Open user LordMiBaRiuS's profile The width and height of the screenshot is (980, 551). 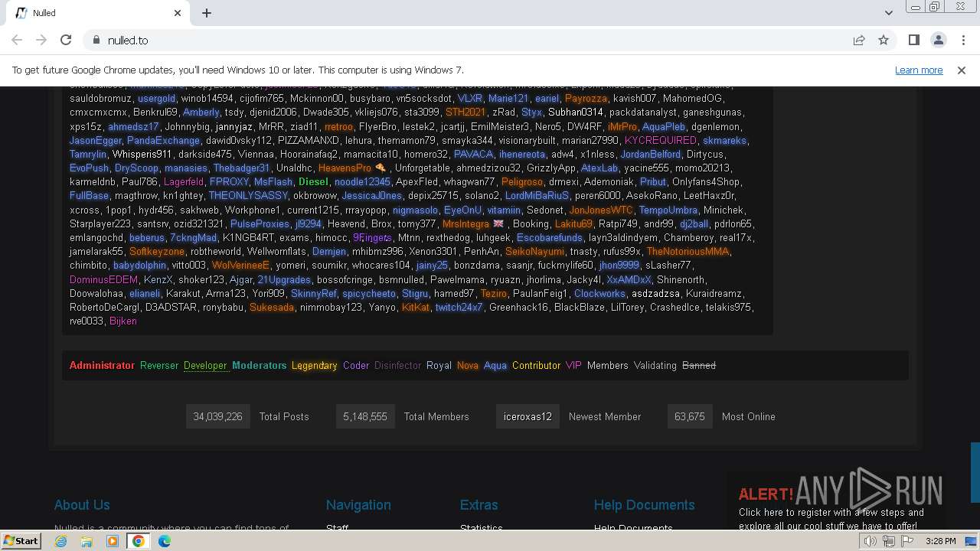(537, 195)
